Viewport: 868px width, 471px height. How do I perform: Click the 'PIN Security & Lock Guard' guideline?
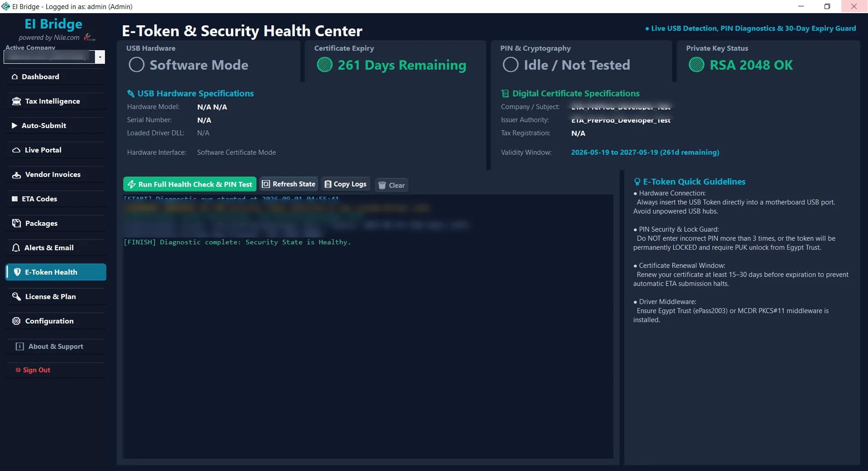[x=678, y=229]
